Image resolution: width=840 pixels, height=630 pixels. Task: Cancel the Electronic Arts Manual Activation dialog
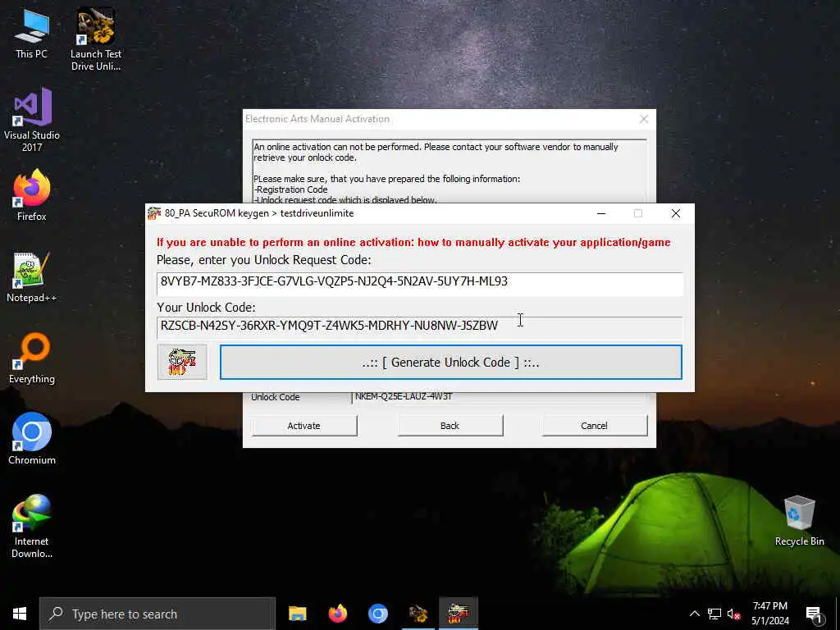click(594, 426)
